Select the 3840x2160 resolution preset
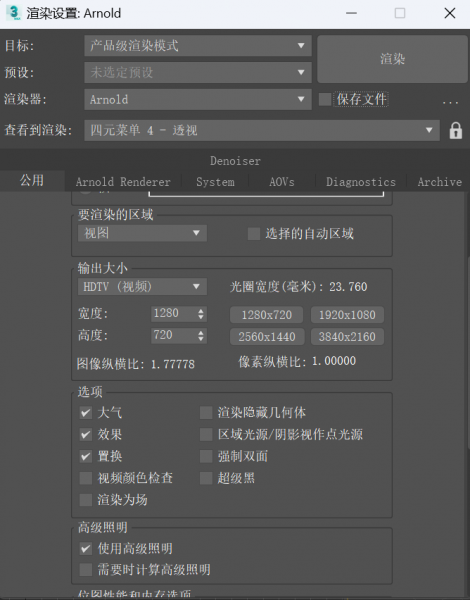 (x=347, y=337)
